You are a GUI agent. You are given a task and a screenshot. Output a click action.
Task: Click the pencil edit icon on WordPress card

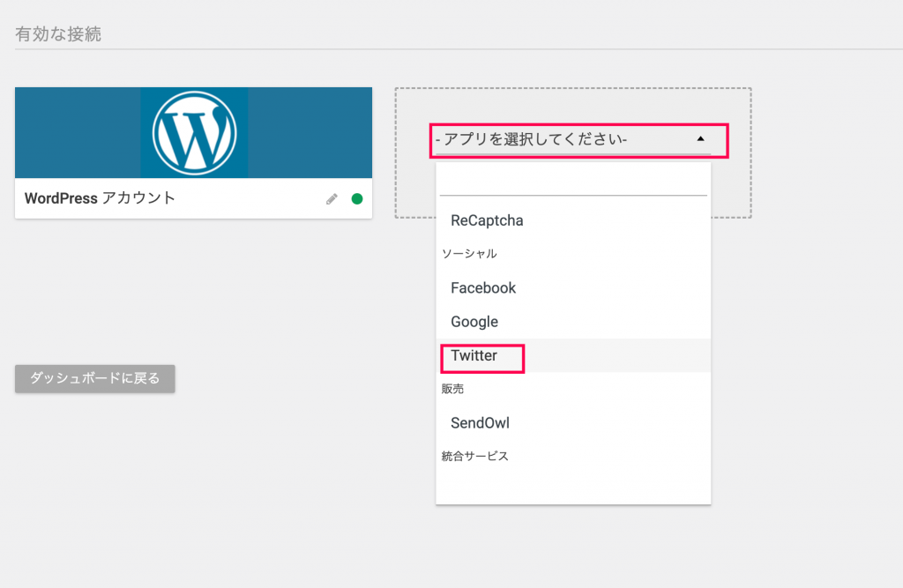click(x=332, y=198)
